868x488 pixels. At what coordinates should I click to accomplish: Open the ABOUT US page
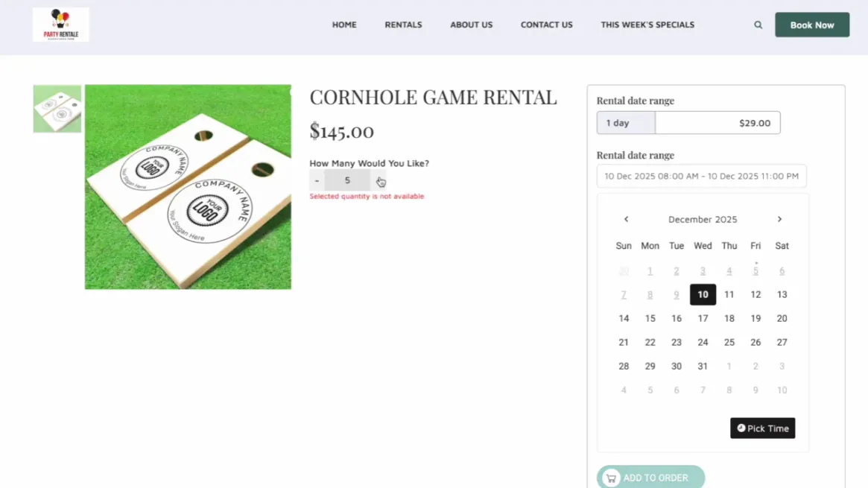(471, 25)
